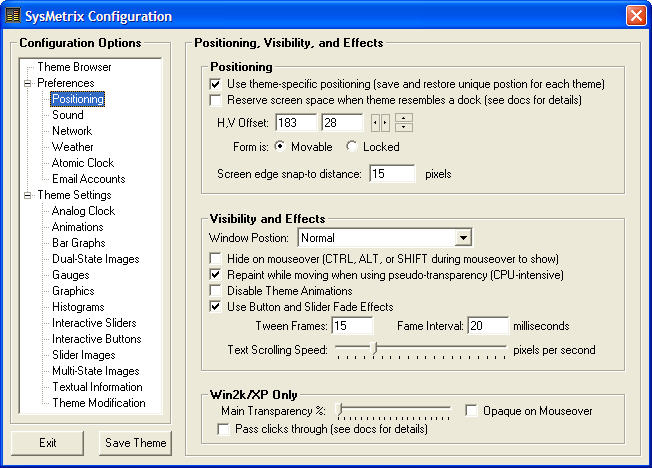This screenshot has width=652, height=468.
Task: Nudge offset left with left arrow
Action: click(x=375, y=123)
